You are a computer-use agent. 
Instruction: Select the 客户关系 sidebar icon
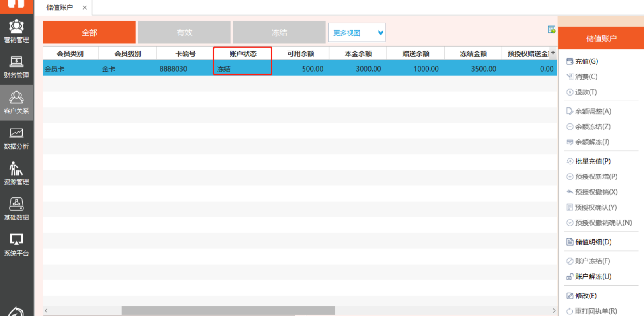[x=16, y=102]
